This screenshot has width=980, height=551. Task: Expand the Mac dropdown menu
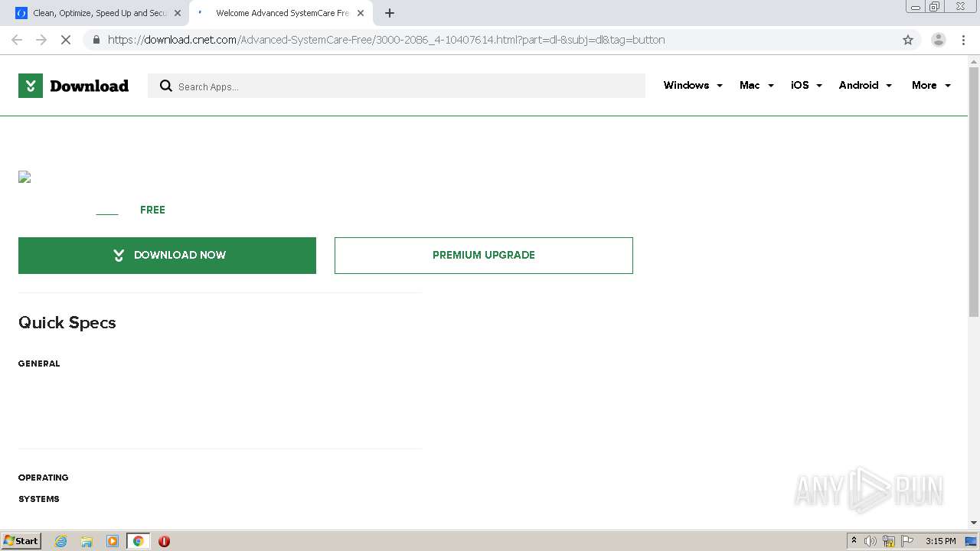click(756, 85)
